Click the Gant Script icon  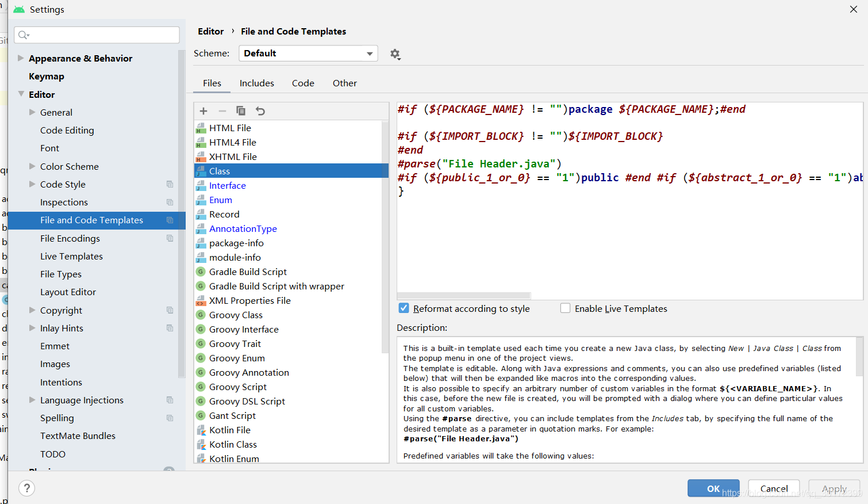click(x=201, y=415)
